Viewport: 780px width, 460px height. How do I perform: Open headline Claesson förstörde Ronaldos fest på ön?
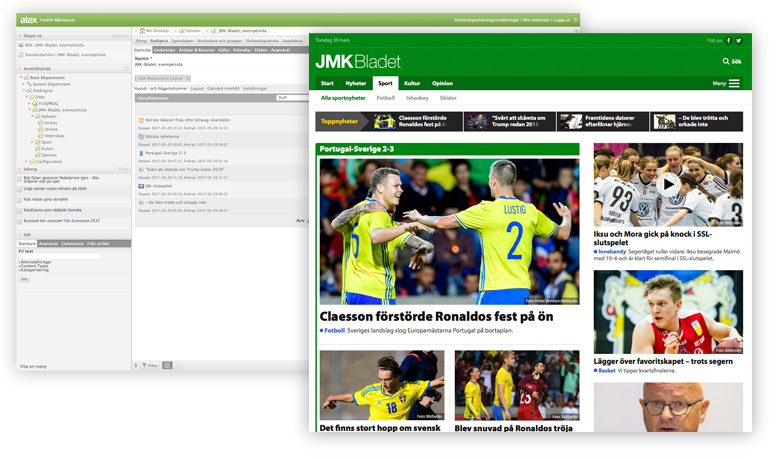(x=436, y=317)
